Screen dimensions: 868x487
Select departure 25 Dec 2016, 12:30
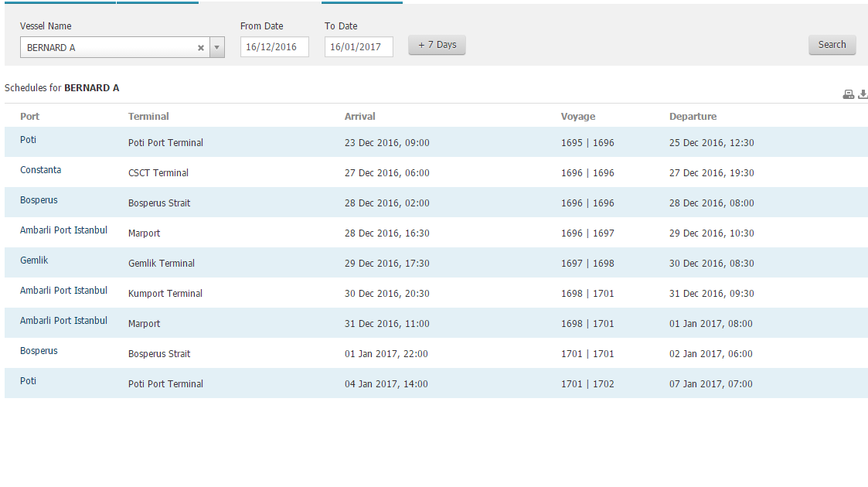coord(711,143)
